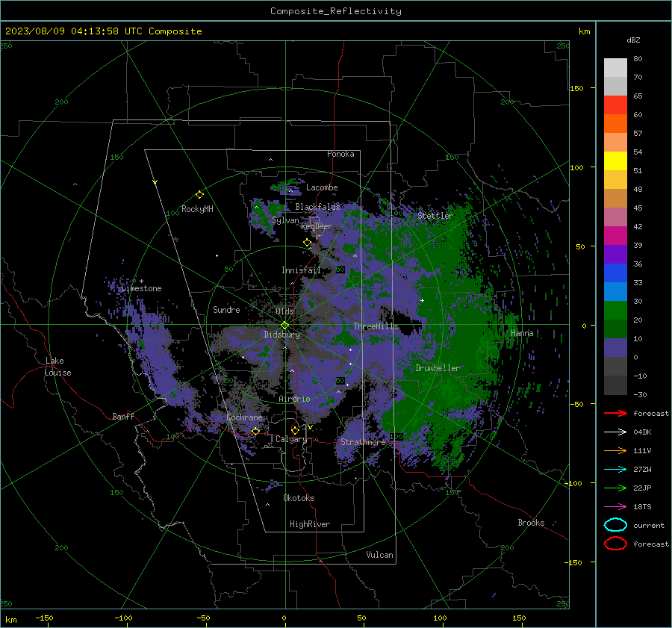The image size is (672, 628).
Task: Click the ThreeHills label
Action: pyautogui.click(x=376, y=326)
